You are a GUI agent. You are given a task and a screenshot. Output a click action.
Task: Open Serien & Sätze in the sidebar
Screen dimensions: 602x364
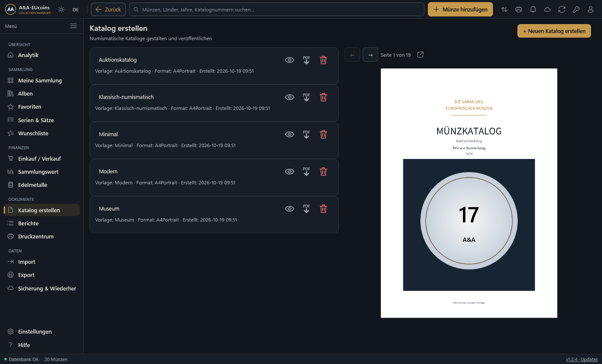[x=41, y=120]
